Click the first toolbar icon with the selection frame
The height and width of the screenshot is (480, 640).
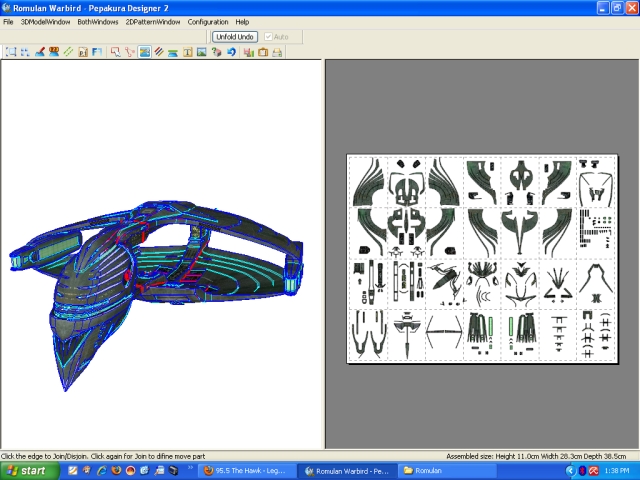point(11,52)
